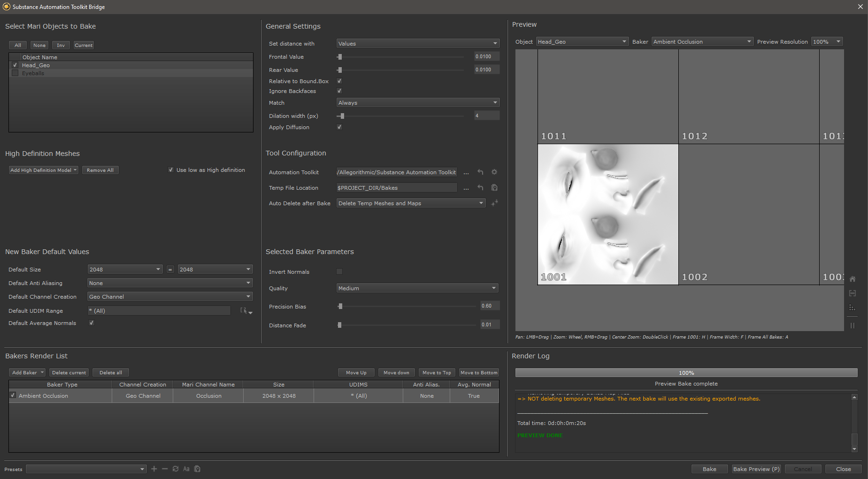The image size is (868, 479).
Task: Click the sparkle icon beside Auto Delete
Action: 494,203
